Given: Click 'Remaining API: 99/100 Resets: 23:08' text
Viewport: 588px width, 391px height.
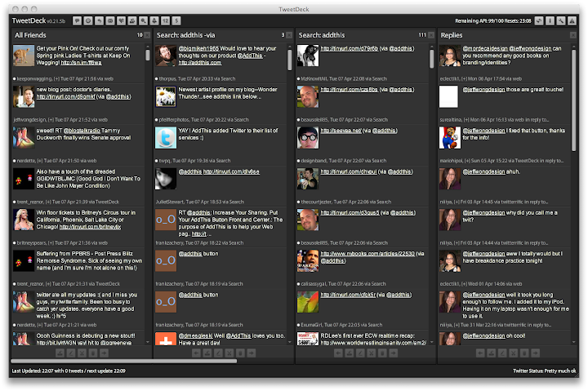Looking at the screenshot, I should tap(492, 21).
